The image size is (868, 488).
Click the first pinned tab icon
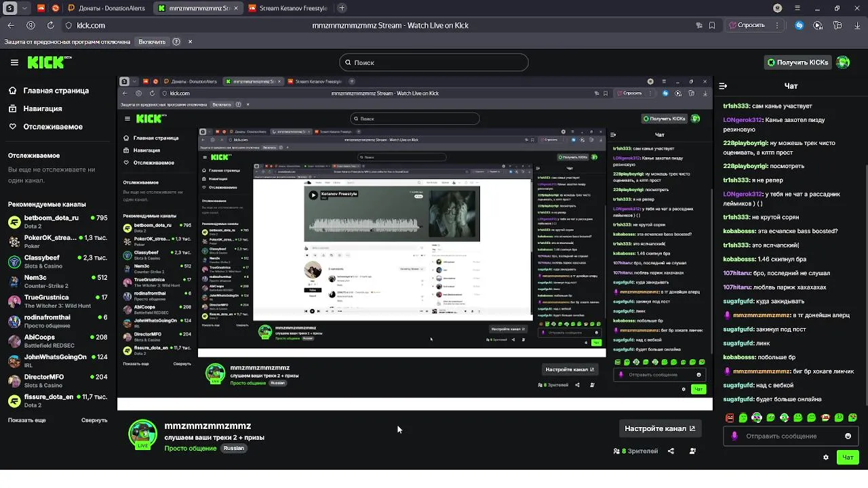(41, 8)
